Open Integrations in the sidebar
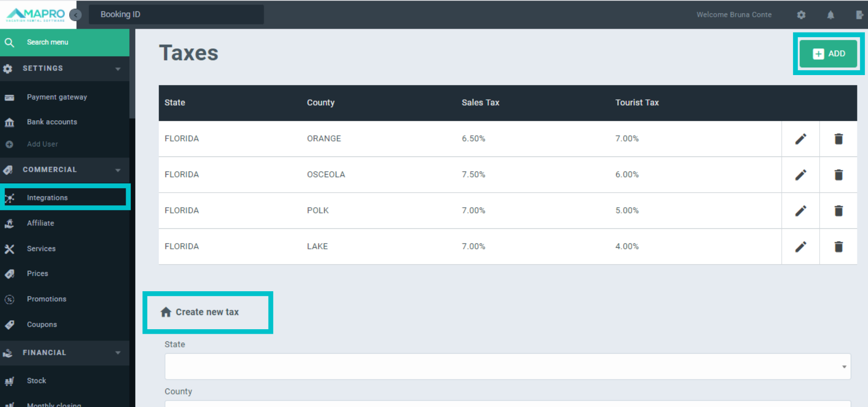This screenshot has height=407, width=868. [x=47, y=198]
